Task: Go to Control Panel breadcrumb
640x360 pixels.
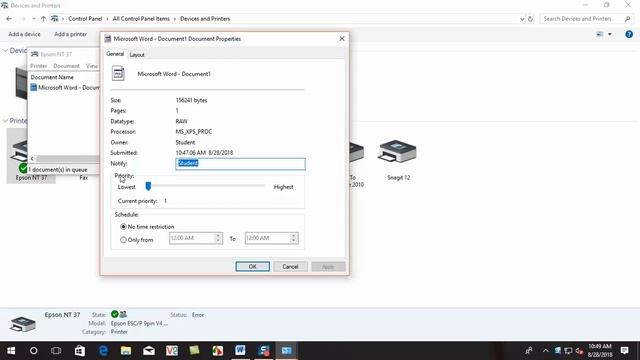Action: [85, 19]
